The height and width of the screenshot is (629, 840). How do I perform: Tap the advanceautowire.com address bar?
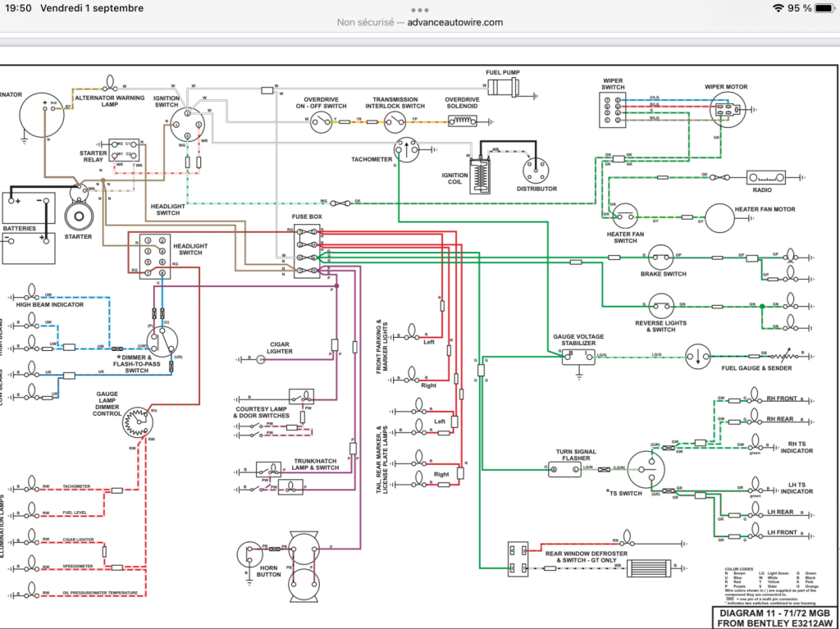point(420,22)
